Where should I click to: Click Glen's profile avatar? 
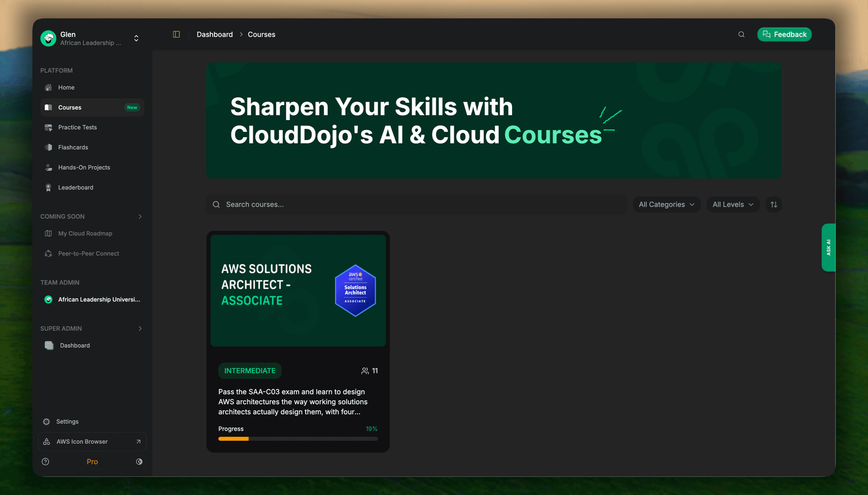[x=48, y=38]
